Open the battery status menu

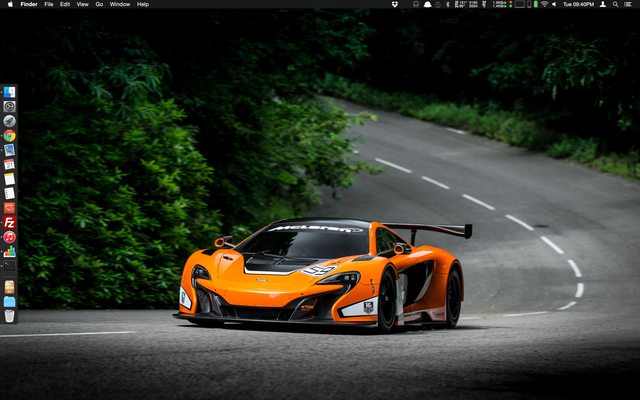(x=536, y=4)
